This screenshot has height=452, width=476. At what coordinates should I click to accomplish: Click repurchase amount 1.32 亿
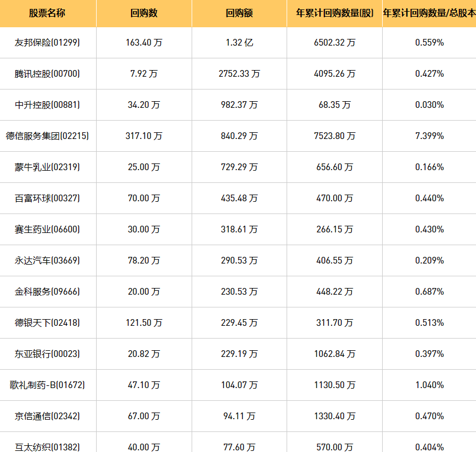coord(239,43)
